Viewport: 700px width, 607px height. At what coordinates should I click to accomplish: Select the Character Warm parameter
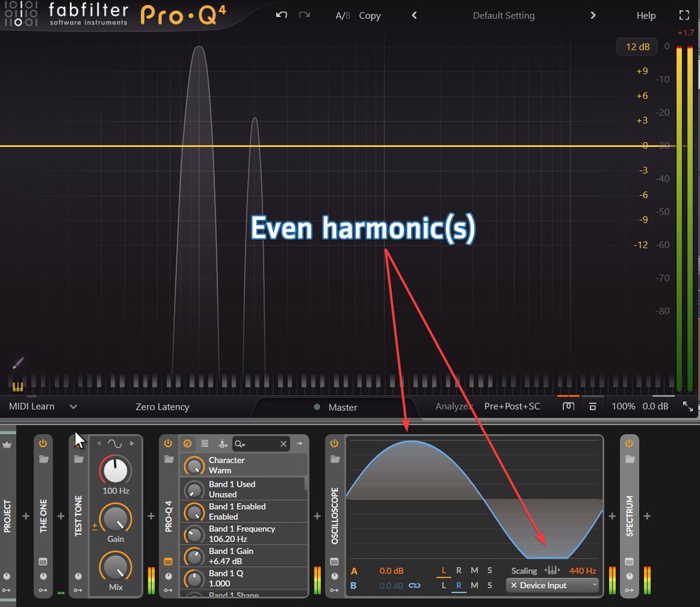coord(244,465)
